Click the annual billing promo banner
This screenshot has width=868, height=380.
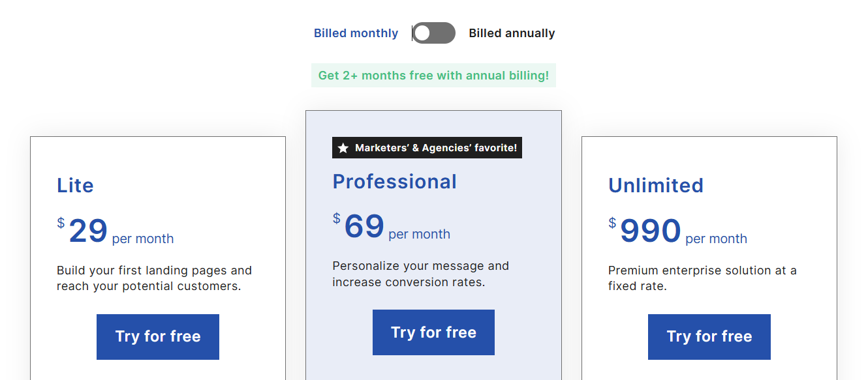tap(433, 75)
